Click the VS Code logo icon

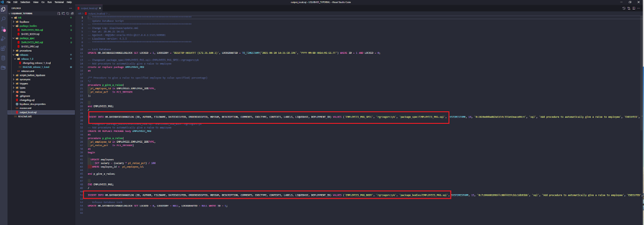pos(3,2)
